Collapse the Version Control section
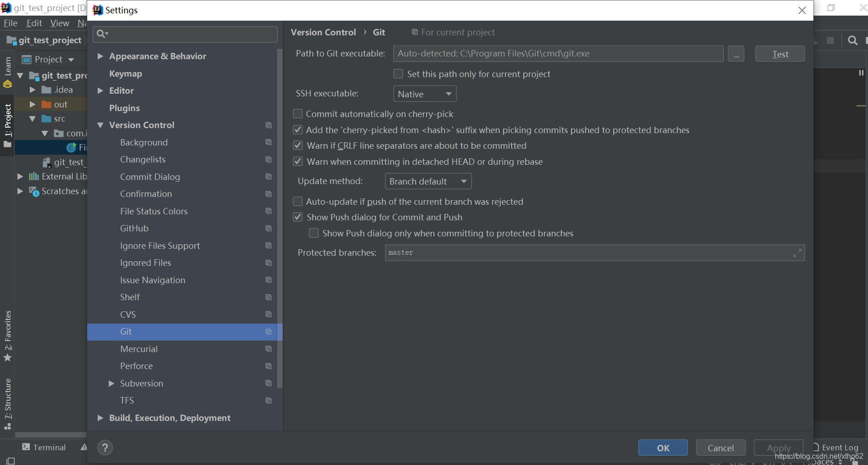This screenshot has height=465, width=868. coord(100,125)
